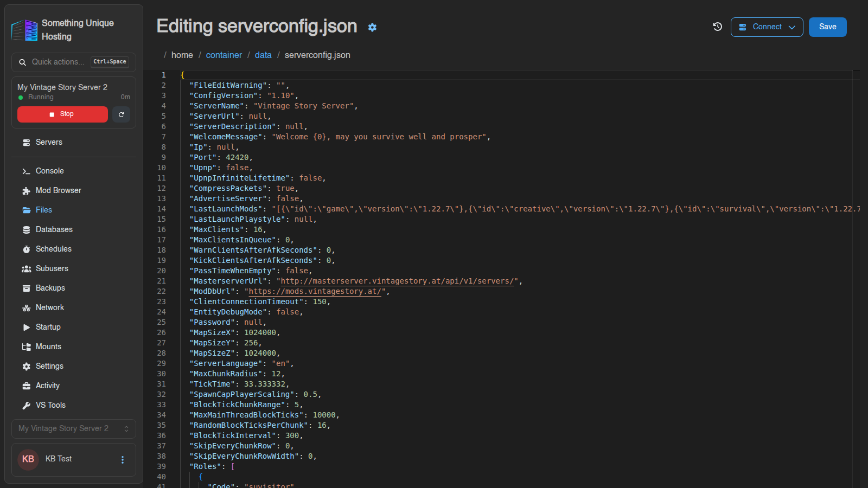
Task: Open Subusers page
Action: 74,268
